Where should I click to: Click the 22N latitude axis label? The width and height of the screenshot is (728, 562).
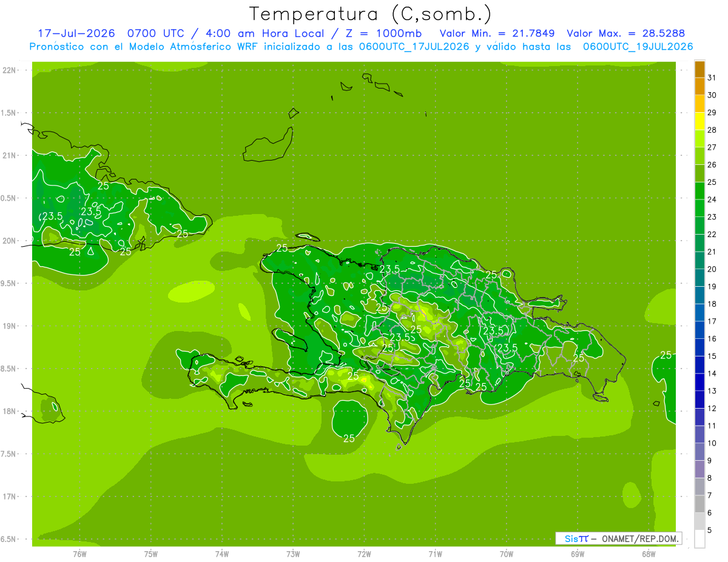pos(8,70)
